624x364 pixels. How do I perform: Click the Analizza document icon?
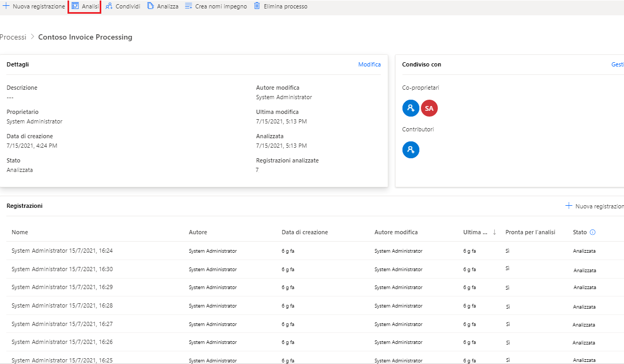150,6
